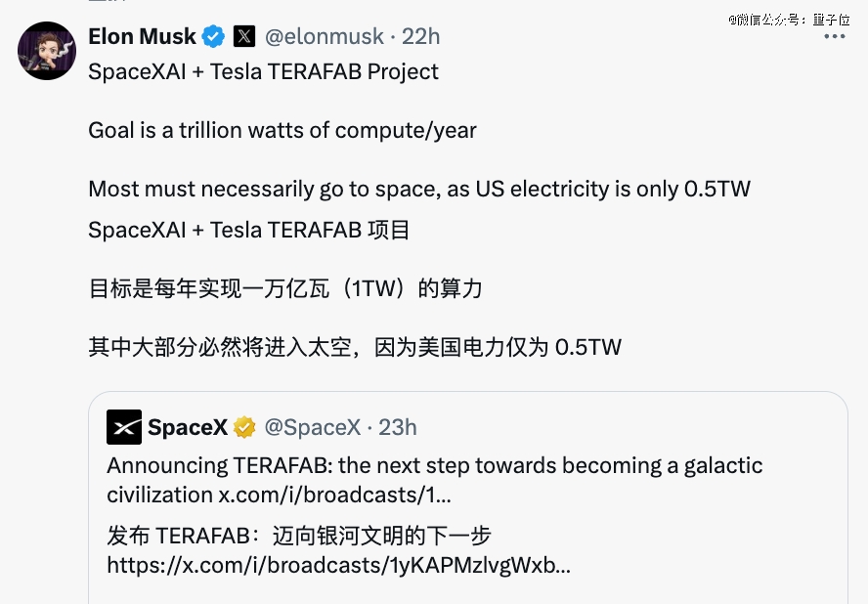
Task: Click the Chinese "发布 TERAFAB" translation line
Action: pyautogui.click(x=298, y=536)
